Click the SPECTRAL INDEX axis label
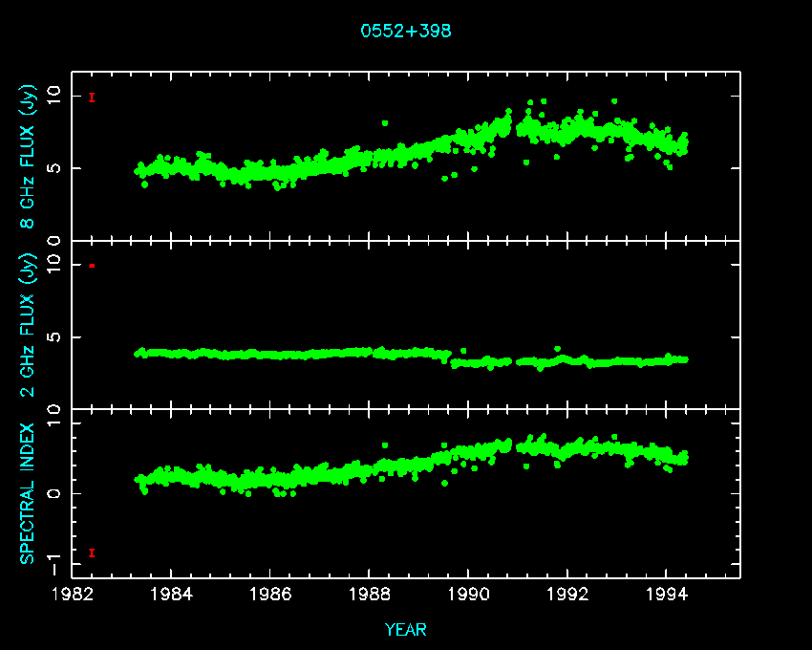The image size is (812, 650). coord(30,492)
